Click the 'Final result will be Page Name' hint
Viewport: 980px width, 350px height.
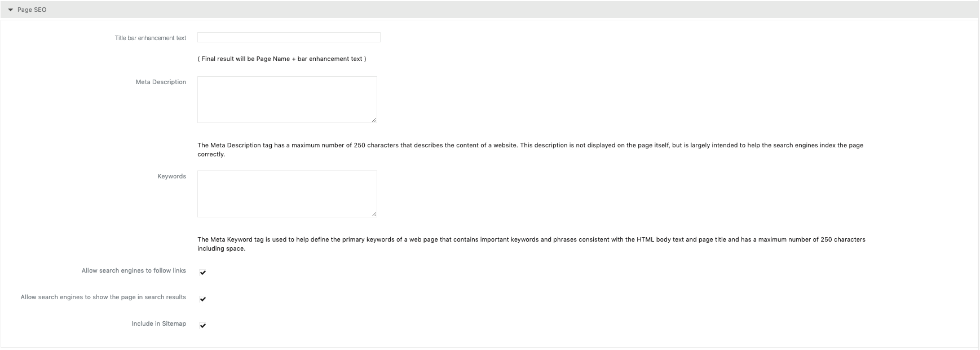(282, 59)
